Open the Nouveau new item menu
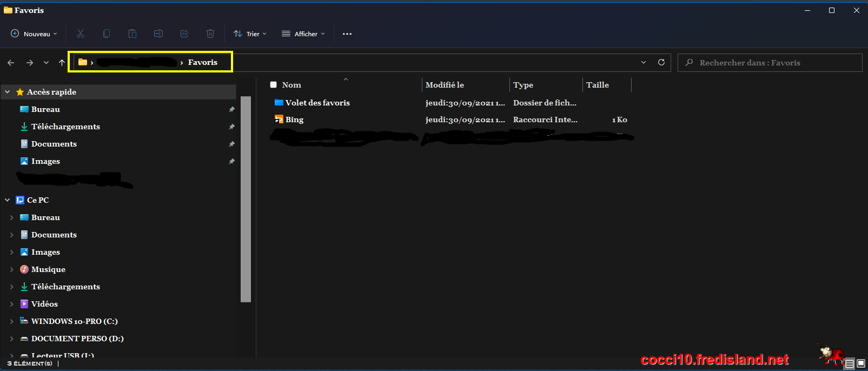Viewport: 868px width, 371px height. [34, 34]
